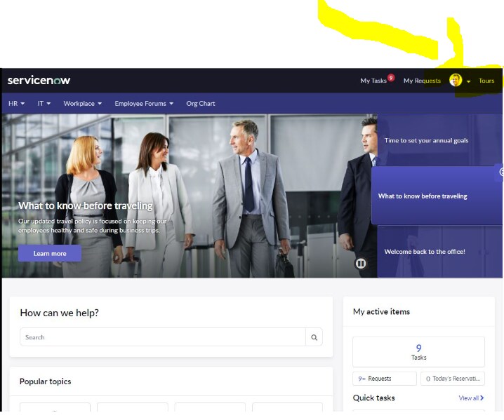Open My Requests in the header
The width and height of the screenshot is (504, 420).
pyautogui.click(x=422, y=81)
